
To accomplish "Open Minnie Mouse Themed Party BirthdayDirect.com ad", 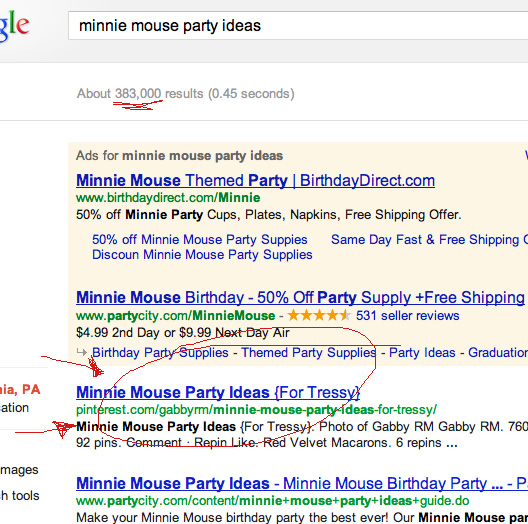I will [x=255, y=180].
